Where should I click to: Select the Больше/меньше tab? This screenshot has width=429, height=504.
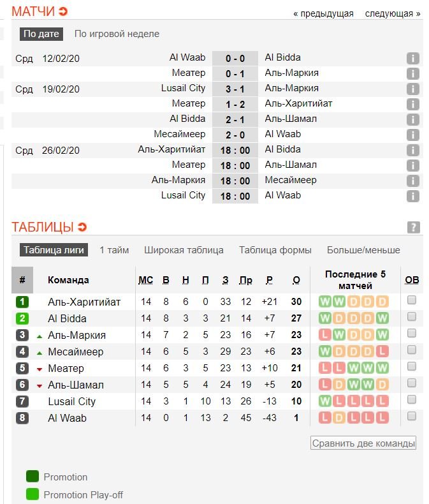click(363, 250)
